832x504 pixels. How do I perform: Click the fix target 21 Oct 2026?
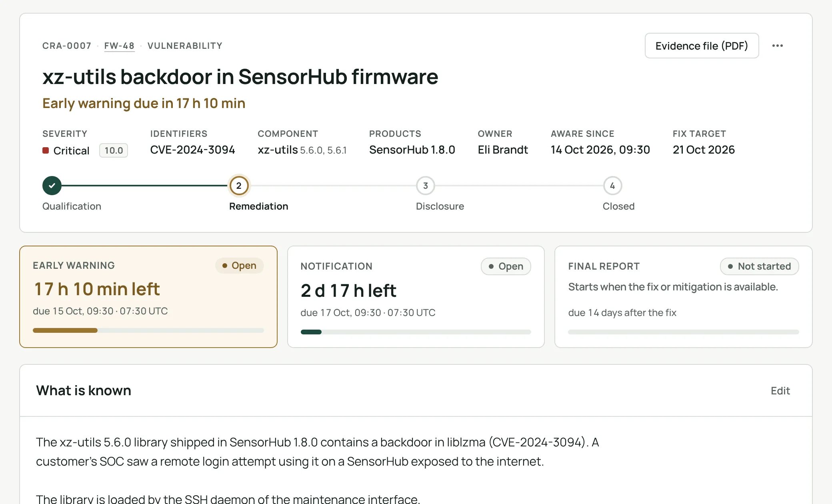point(704,150)
